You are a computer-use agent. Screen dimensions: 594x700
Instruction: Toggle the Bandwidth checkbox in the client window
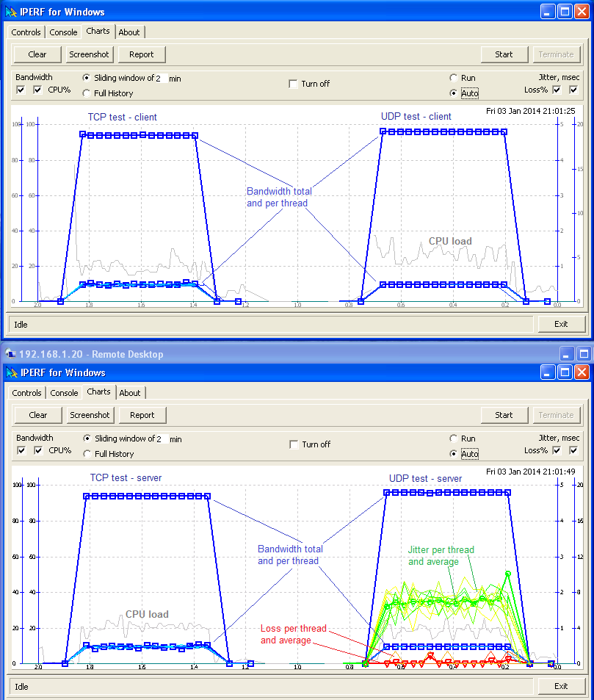[x=21, y=90]
